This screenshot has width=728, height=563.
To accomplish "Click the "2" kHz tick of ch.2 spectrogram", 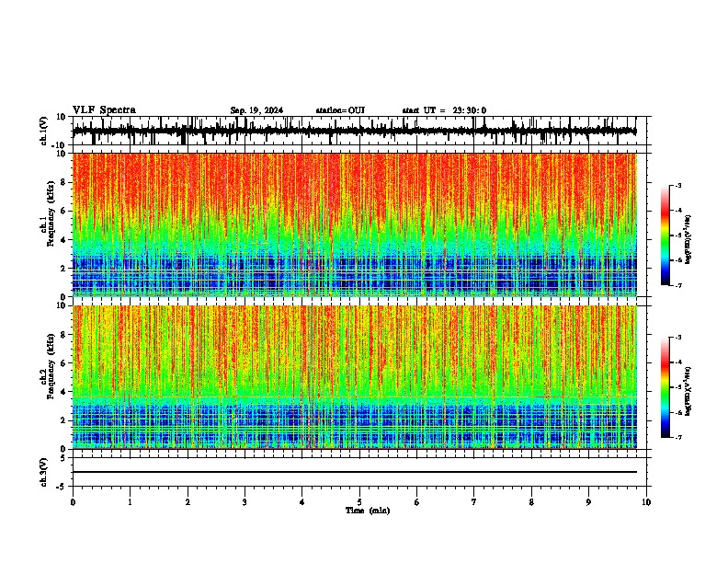I will click(x=64, y=420).
